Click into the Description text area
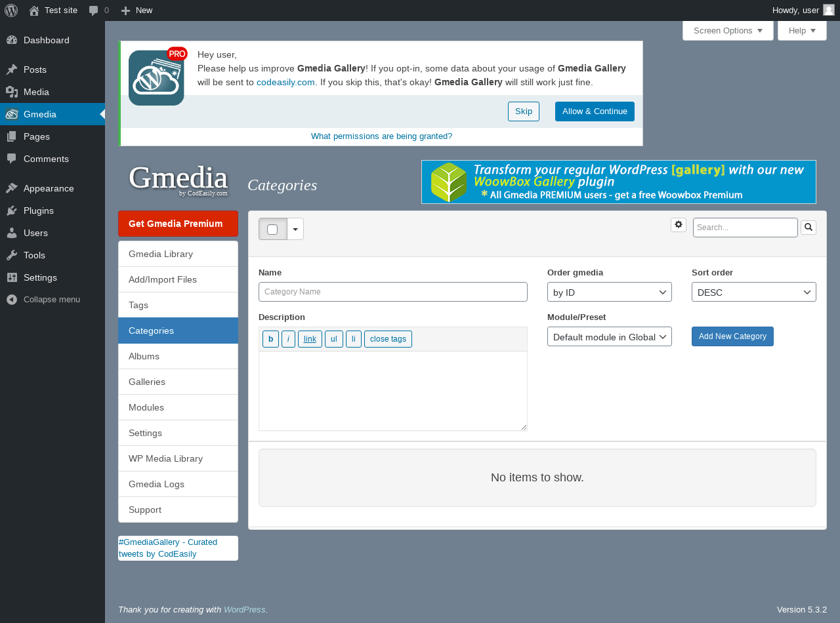The width and height of the screenshot is (840, 623). [x=393, y=391]
